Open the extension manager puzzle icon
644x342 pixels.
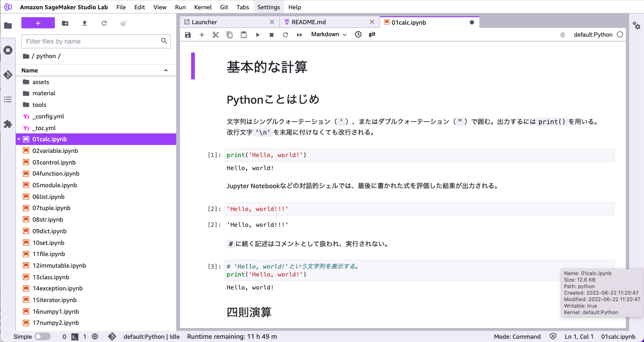8,124
